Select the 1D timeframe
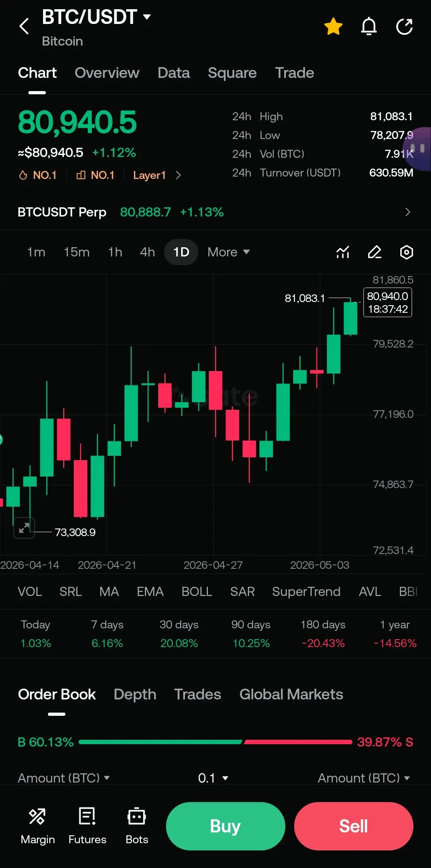This screenshot has height=868, width=431. click(181, 252)
